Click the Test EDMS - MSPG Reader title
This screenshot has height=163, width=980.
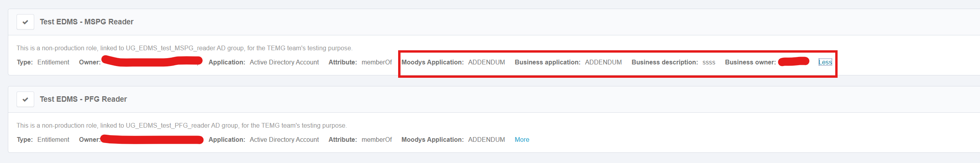[87, 22]
